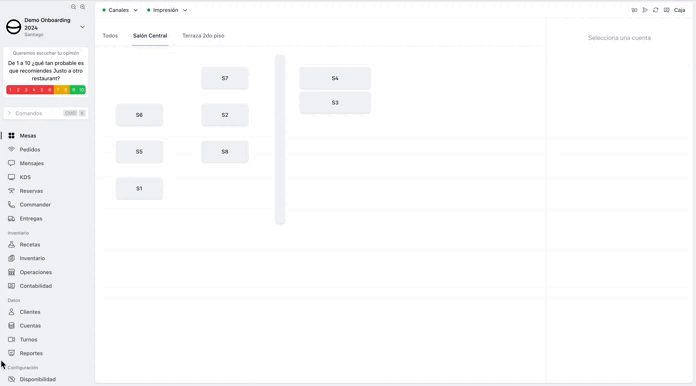
Task: Select table S3
Action: (x=335, y=102)
